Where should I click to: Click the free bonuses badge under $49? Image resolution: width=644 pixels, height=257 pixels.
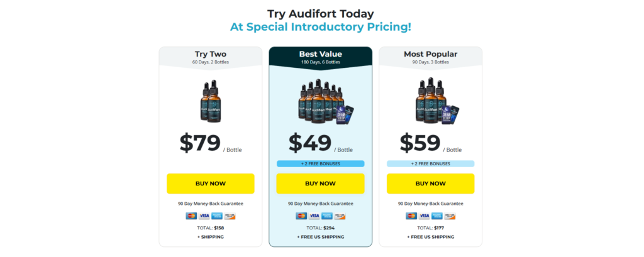[x=320, y=164]
